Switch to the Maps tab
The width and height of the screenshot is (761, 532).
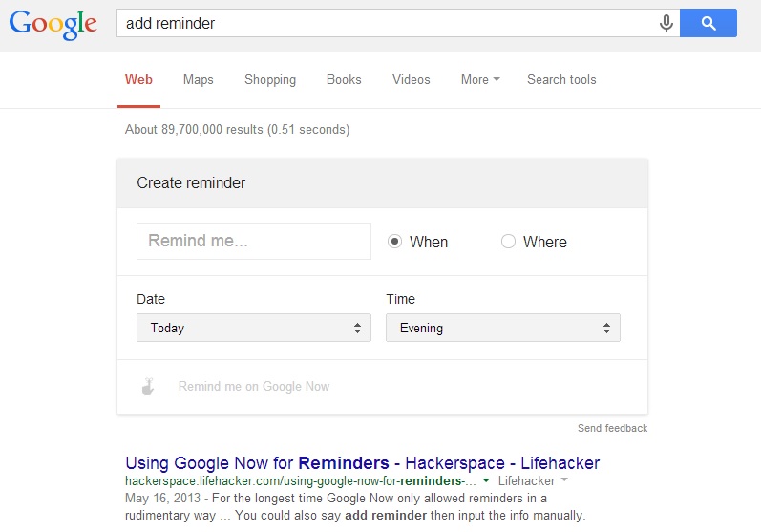[x=198, y=79]
